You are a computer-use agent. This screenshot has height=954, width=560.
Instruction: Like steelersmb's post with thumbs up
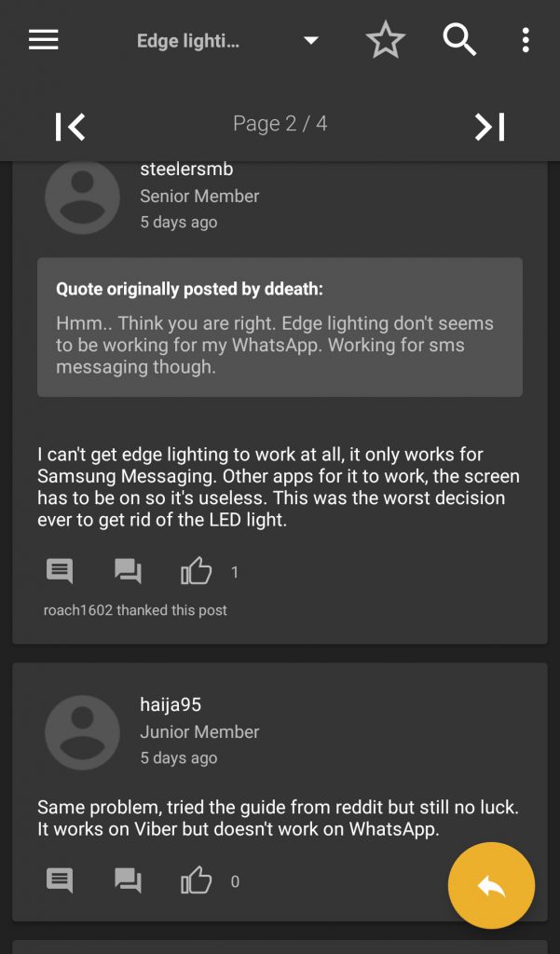(x=196, y=571)
